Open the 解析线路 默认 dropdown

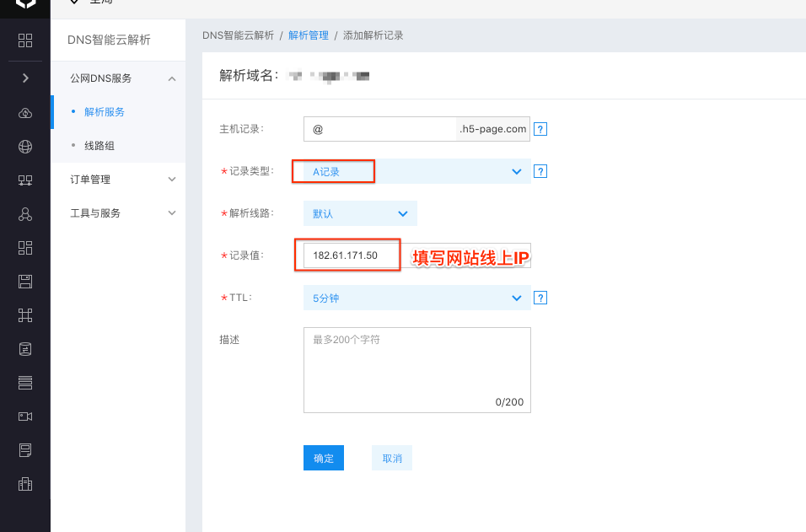click(360, 213)
